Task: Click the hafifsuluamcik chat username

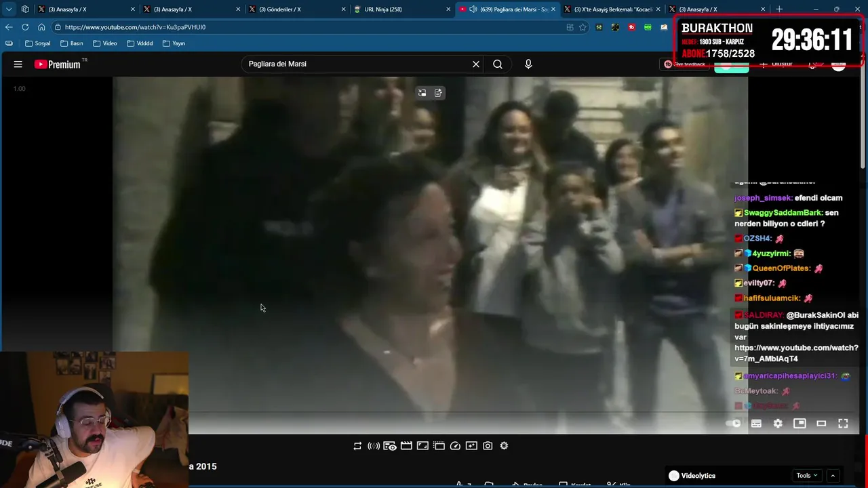Action: point(772,298)
